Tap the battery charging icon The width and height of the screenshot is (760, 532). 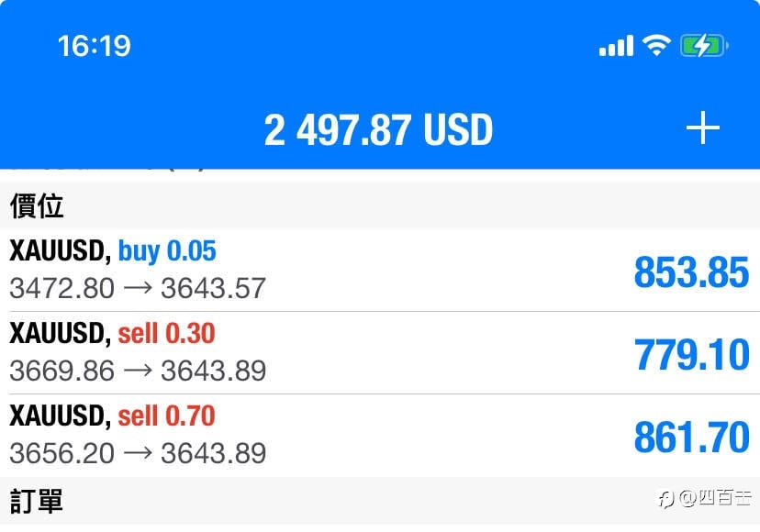tap(704, 46)
